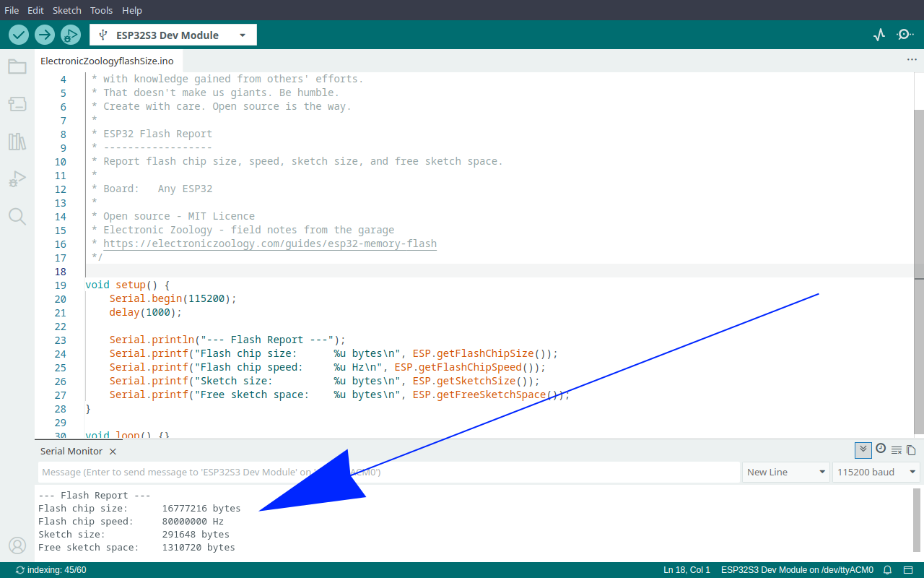This screenshot has height=578, width=924.
Task: Click 'ESP32S3 Dev Module on /dev/ttyACM0' status text
Action: (x=797, y=570)
